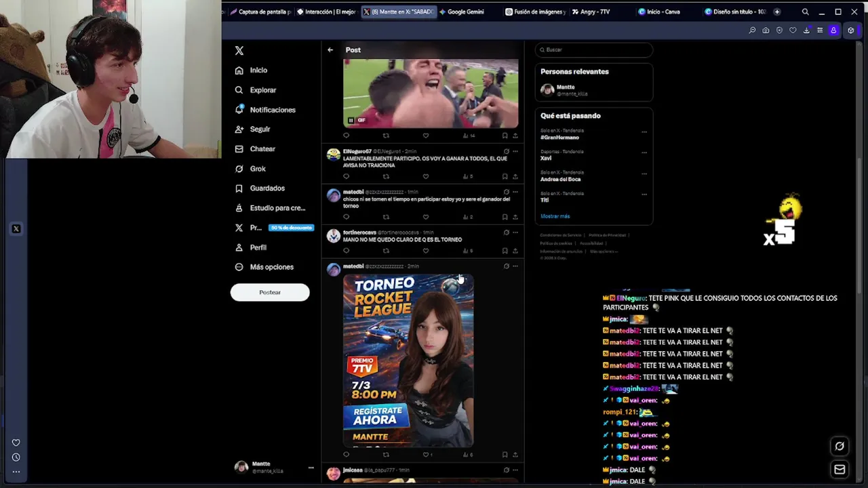This screenshot has width=868, height=488.
Task: Pause the GIF in the top post
Action: pyautogui.click(x=351, y=121)
